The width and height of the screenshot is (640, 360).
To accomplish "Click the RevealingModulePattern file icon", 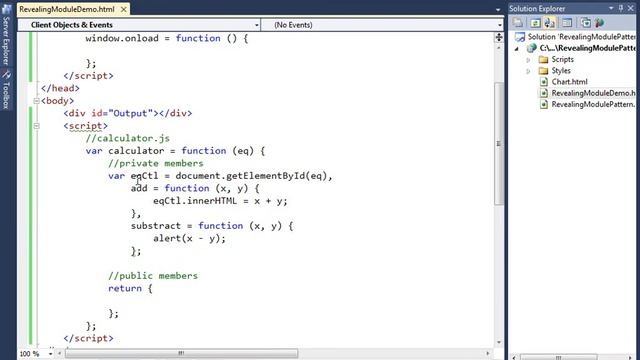I will coord(544,104).
